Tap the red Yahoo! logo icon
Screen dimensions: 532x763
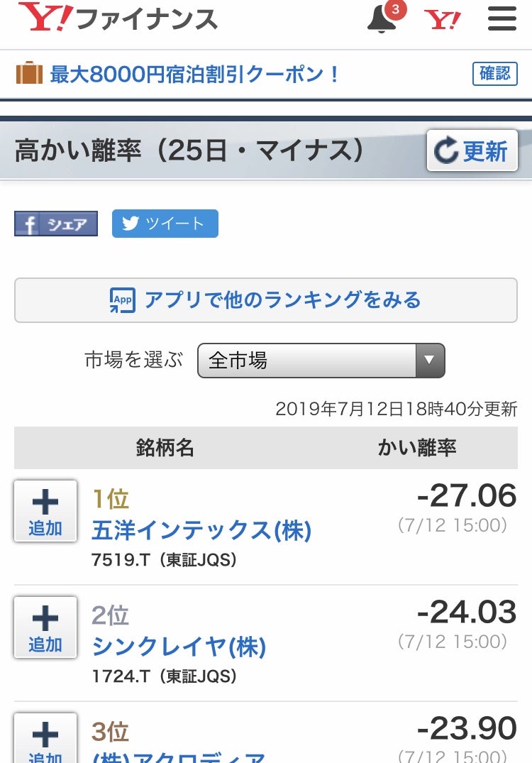443,19
